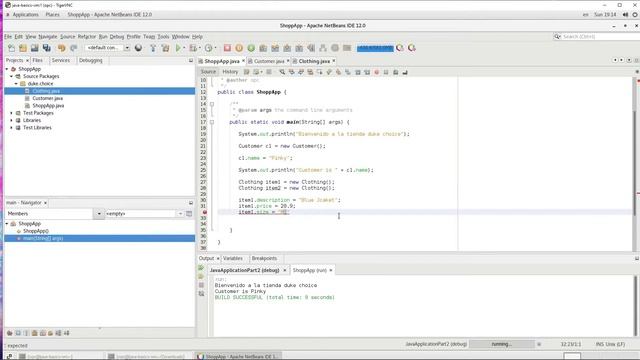Switch to the Debugging tab
640x360 pixels.
91,60
